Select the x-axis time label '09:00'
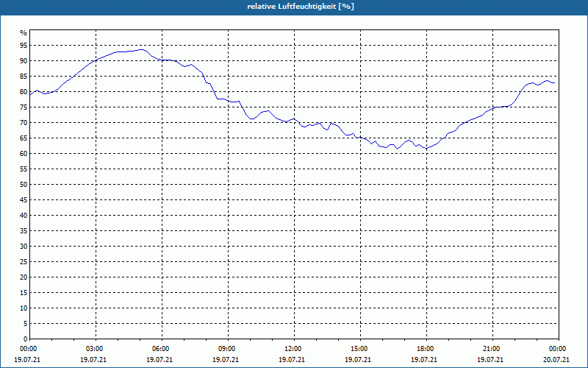588x368 pixels. coord(228,349)
